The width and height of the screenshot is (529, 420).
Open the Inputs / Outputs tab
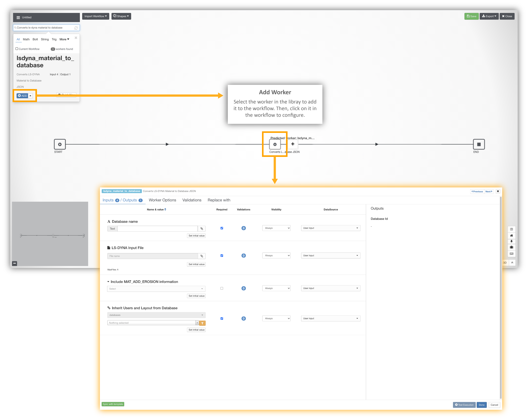[x=123, y=200]
